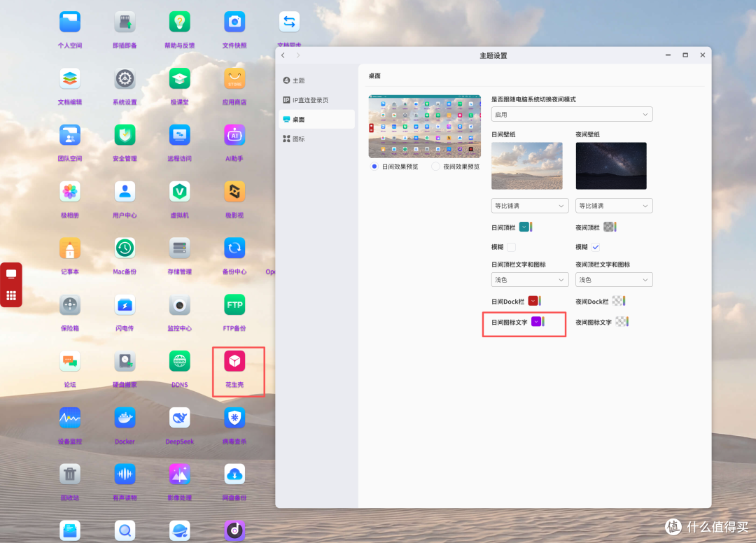Open 系统设置 gear icon
756x543 pixels.
point(125,78)
